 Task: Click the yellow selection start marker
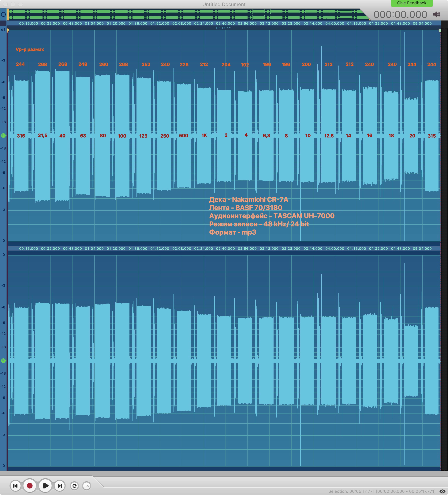pyautogui.click(x=8, y=30)
